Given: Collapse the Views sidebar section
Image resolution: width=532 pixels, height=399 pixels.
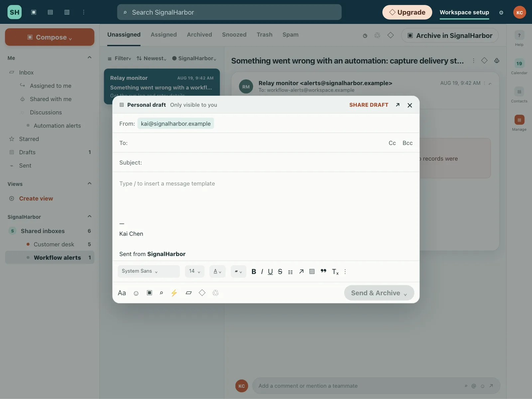Looking at the screenshot, I should 89,184.
